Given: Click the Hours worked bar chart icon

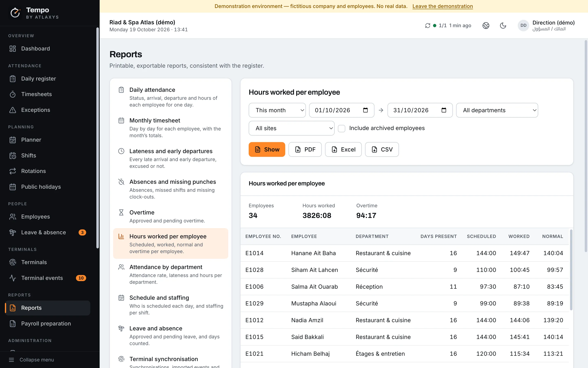Looking at the screenshot, I should [x=121, y=236].
